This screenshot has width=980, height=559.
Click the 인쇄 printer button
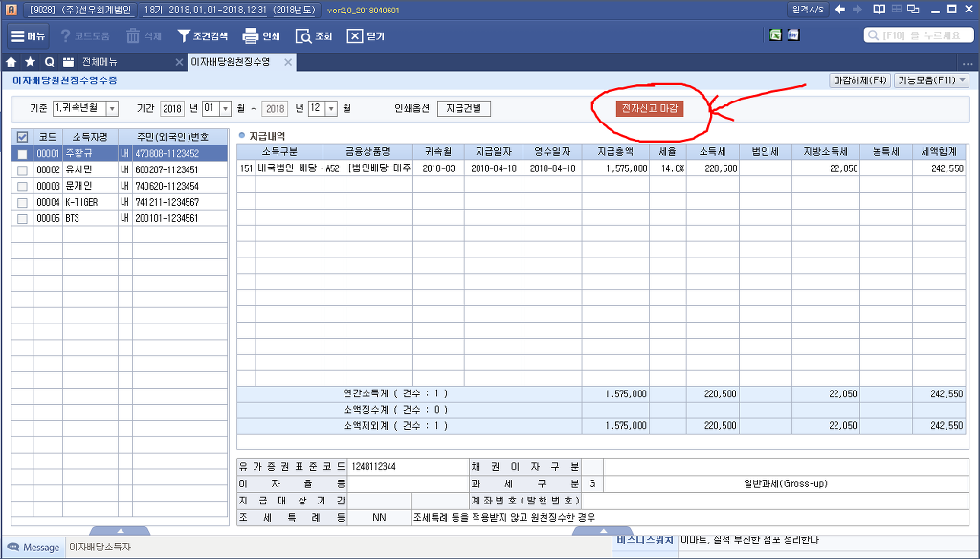tap(261, 36)
